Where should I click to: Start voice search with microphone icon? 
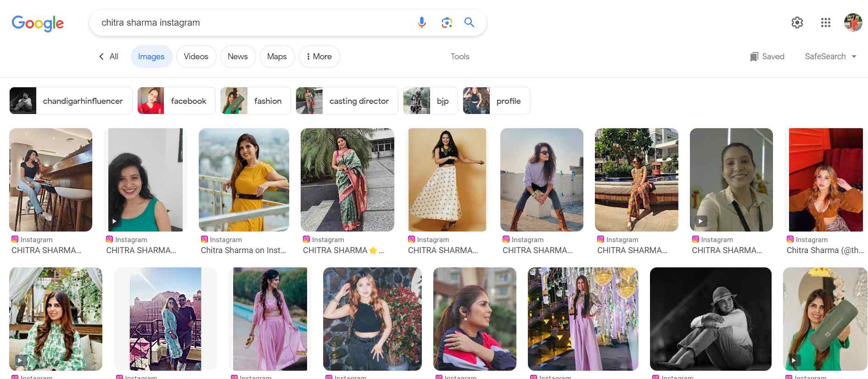click(422, 23)
